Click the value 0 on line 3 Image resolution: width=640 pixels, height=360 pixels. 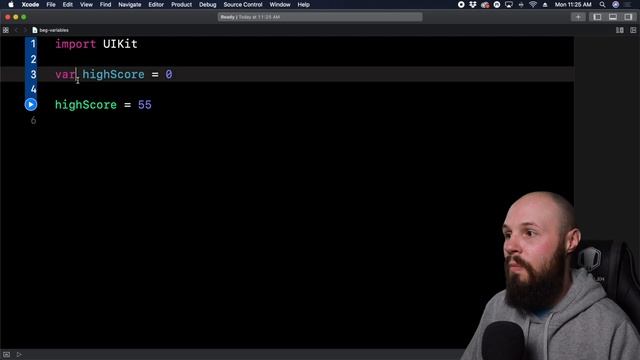click(169, 74)
